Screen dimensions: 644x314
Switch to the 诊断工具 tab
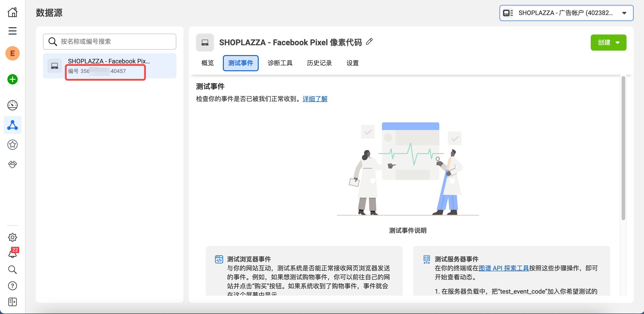pyautogui.click(x=280, y=63)
